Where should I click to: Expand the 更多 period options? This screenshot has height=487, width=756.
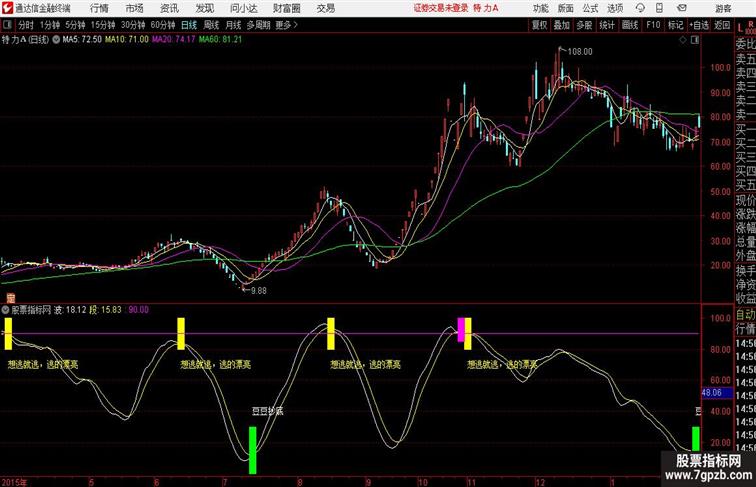click(x=286, y=25)
